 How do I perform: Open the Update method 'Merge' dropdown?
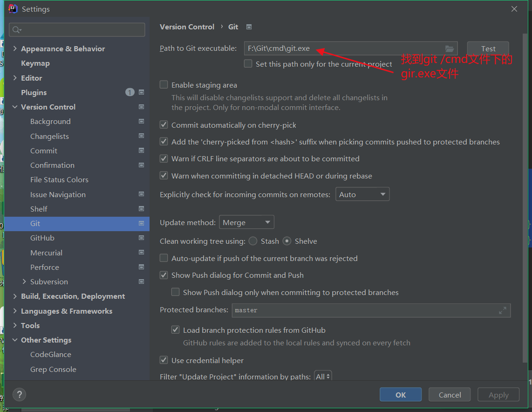pos(246,222)
